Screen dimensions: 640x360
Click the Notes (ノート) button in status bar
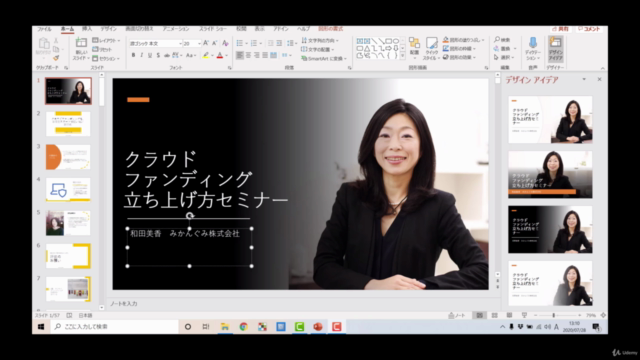(457, 316)
